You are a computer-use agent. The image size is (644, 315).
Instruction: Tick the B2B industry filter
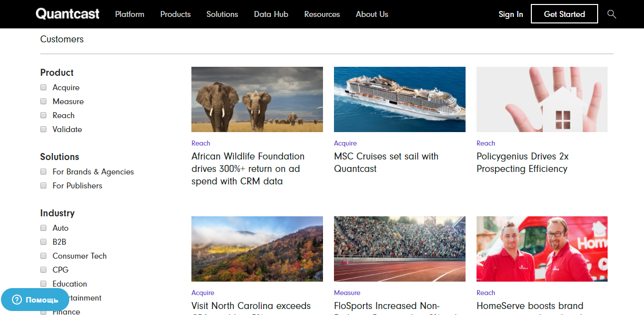(43, 242)
